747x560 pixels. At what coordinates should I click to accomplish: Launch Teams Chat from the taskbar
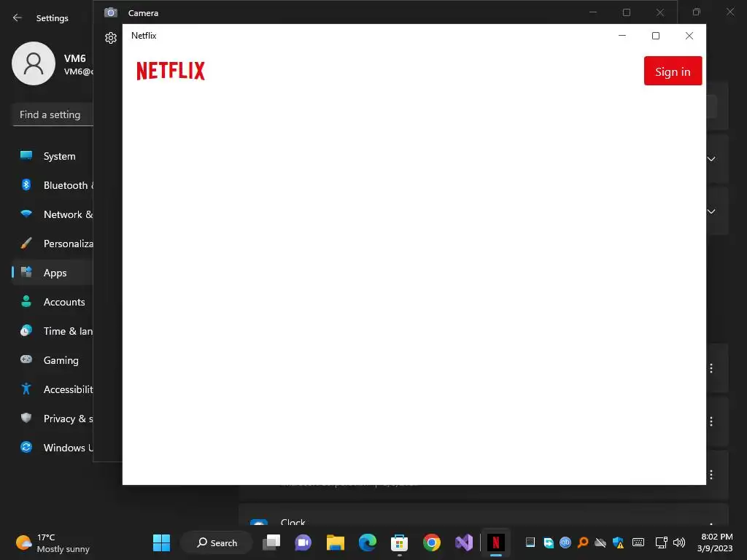pos(303,542)
